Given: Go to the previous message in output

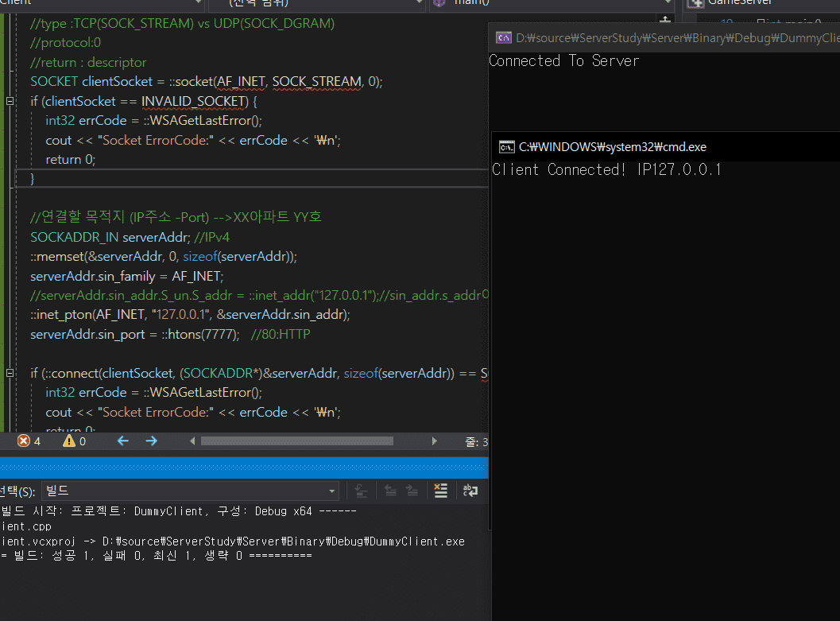Looking at the screenshot, I should point(390,491).
